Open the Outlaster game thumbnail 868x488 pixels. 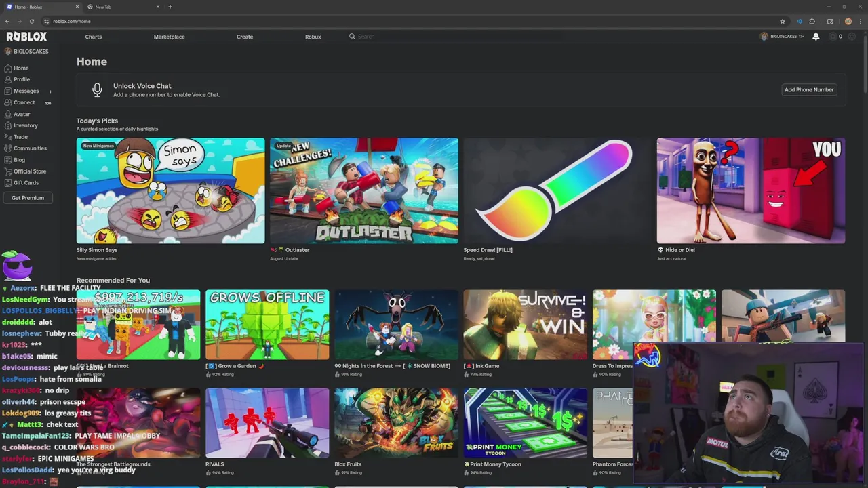[364, 190]
